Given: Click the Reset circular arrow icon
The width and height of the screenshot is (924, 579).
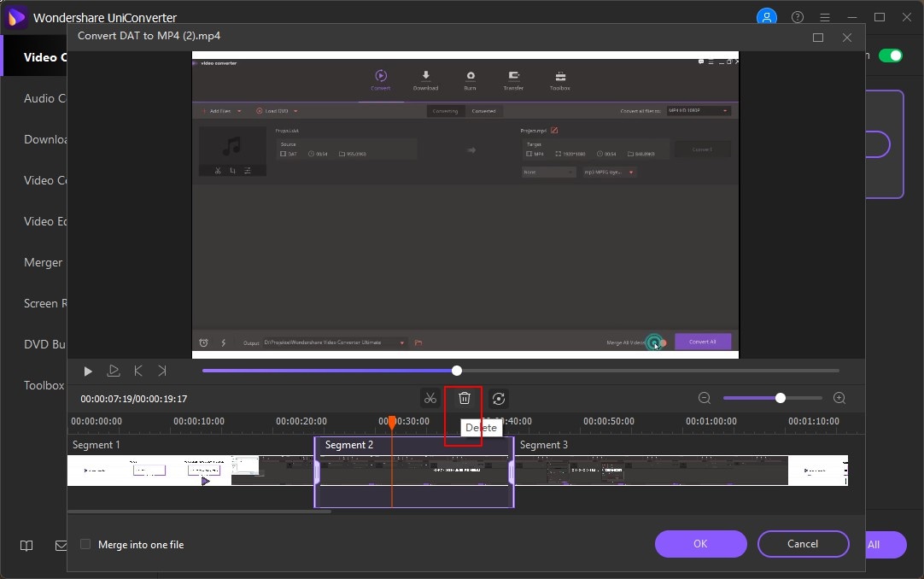Looking at the screenshot, I should pos(499,399).
